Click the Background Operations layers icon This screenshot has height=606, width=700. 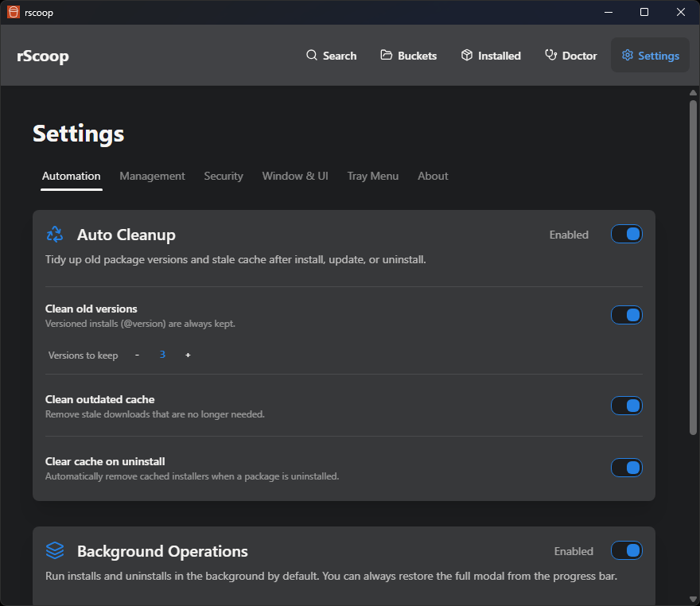coord(55,550)
